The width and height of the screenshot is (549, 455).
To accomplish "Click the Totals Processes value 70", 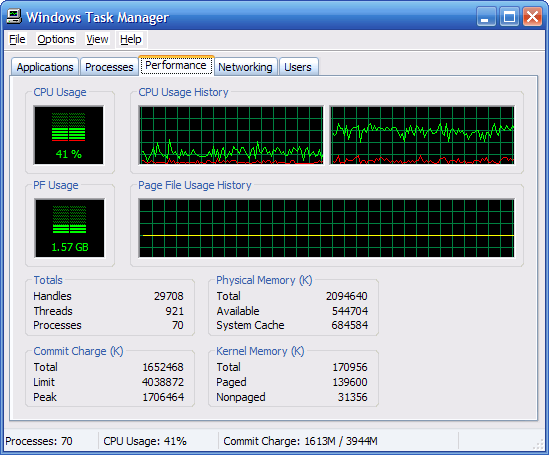I will (178, 325).
